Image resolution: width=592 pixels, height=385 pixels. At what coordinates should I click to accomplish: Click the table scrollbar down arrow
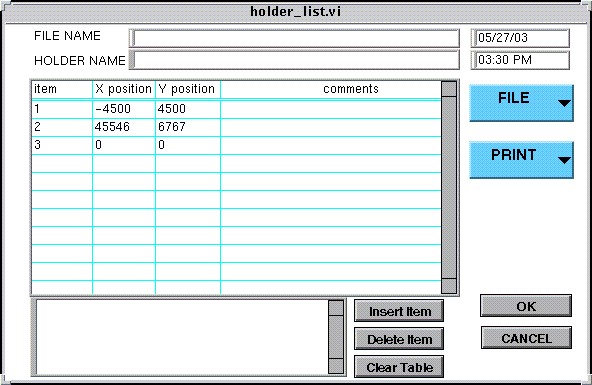coord(449,286)
